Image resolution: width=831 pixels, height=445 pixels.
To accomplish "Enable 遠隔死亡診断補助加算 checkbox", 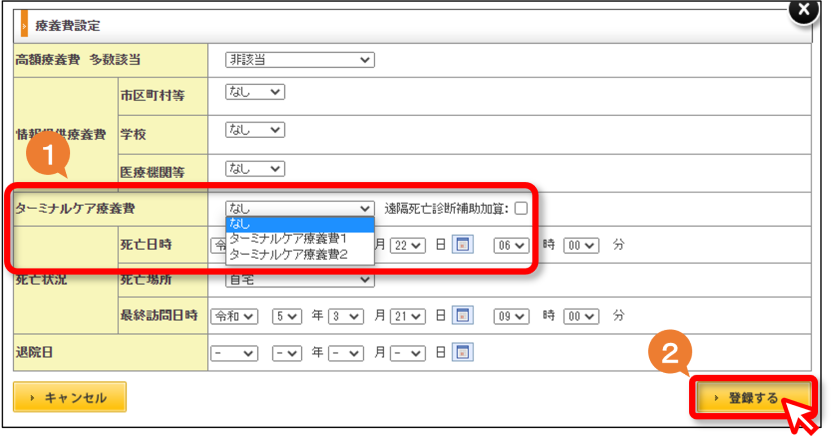I will click(x=521, y=208).
